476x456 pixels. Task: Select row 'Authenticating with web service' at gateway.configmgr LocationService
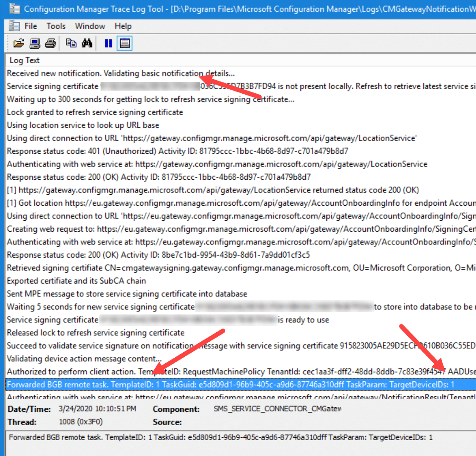coord(241,164)
